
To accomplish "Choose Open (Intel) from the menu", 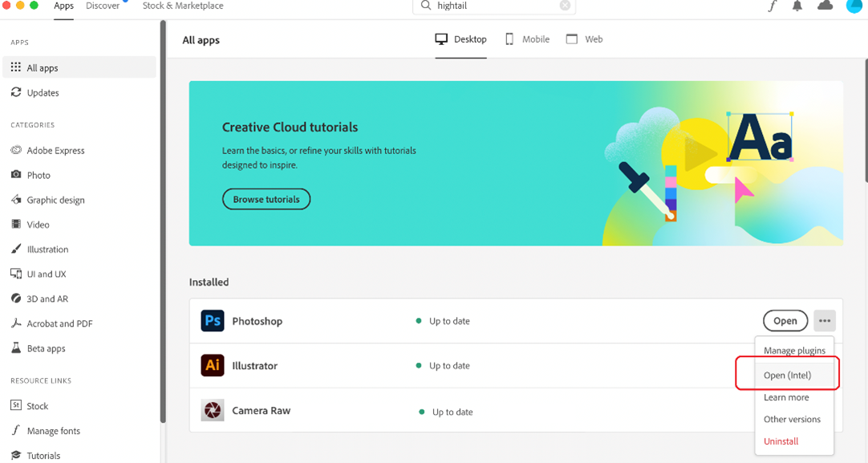I will tap(794, 375).
